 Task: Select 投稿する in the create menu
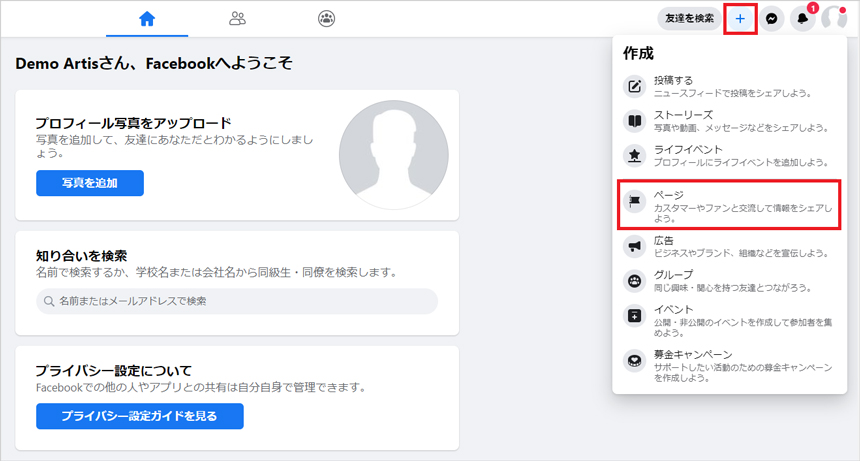coord(729,87)
